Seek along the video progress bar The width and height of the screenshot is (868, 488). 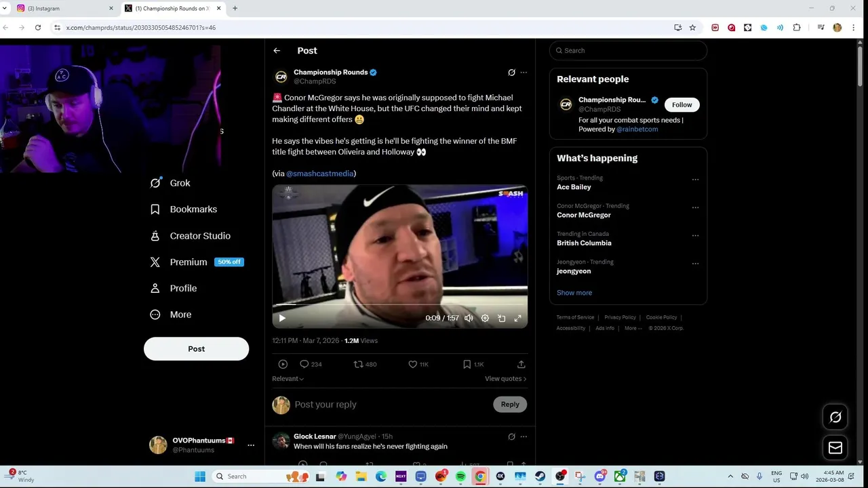(400, 305)
